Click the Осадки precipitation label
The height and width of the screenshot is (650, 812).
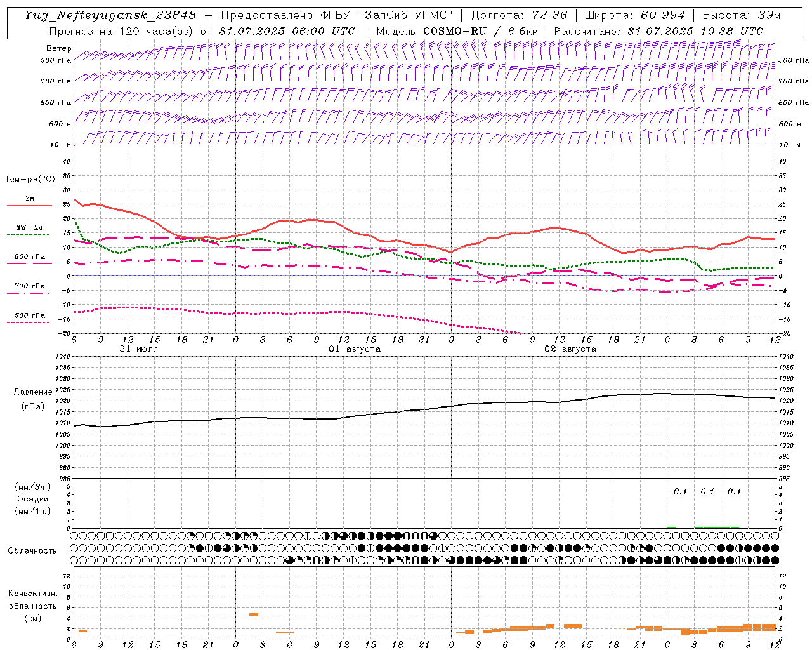pos(33,499)
